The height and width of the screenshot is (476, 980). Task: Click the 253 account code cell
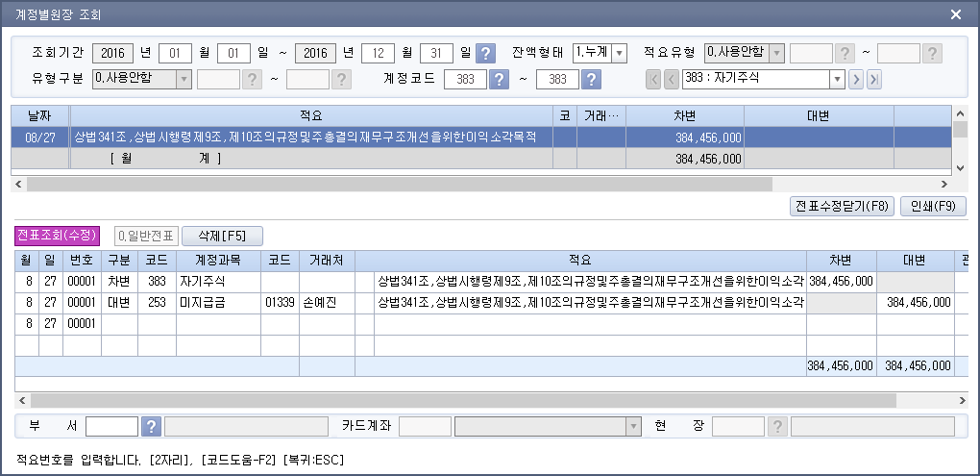(158, 303)
